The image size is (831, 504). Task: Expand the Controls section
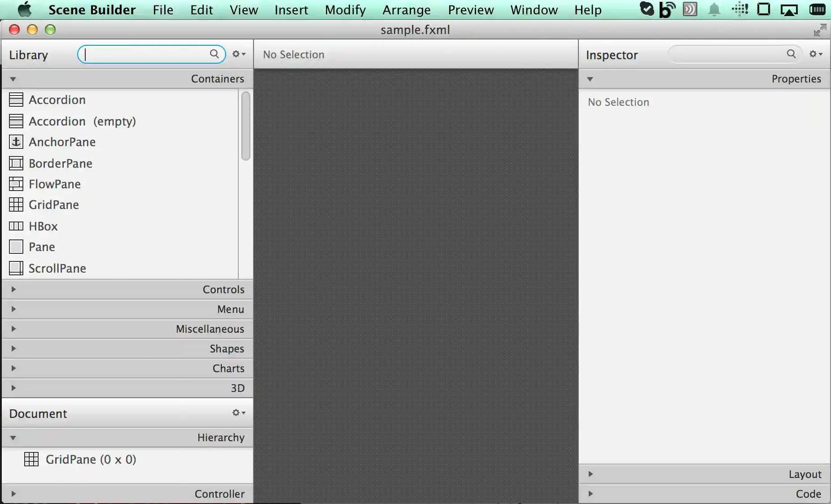pyautogui.click(x=13, y=289)
